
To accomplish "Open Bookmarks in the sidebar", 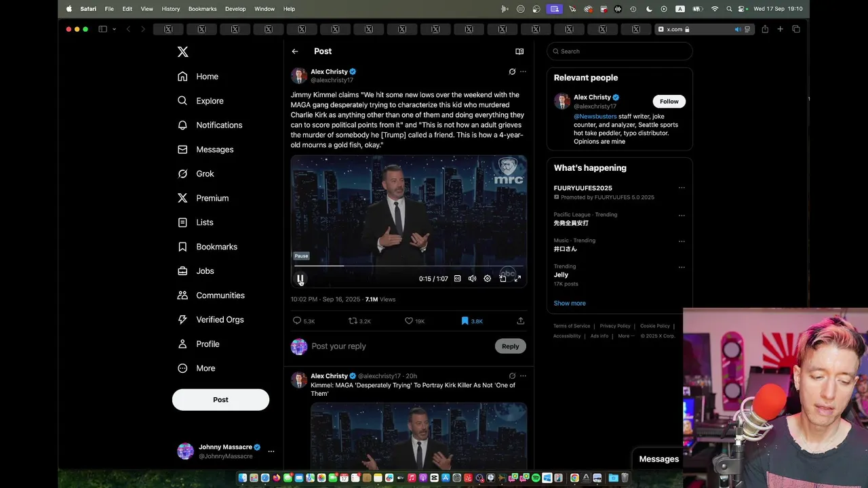I will point(207,247).
